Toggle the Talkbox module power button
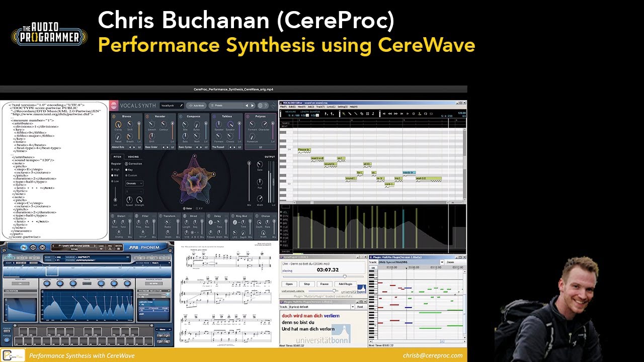 coord(214,117)
